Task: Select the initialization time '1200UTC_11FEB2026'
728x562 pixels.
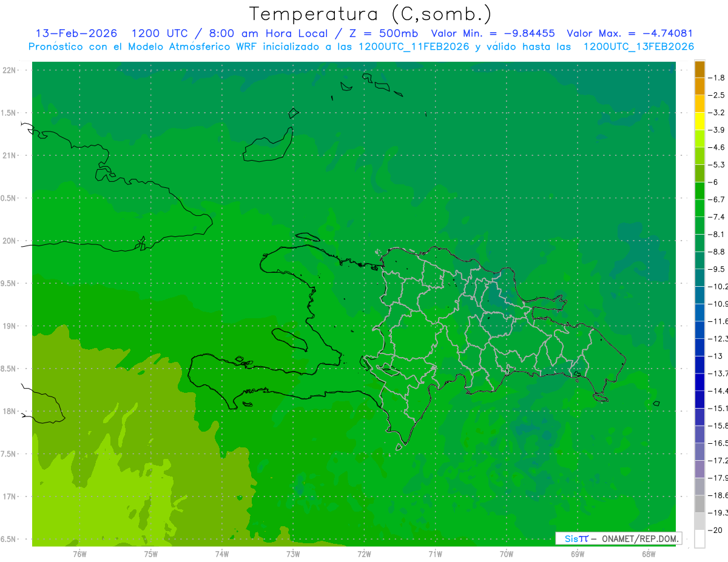Action: (x=414, y=47)
